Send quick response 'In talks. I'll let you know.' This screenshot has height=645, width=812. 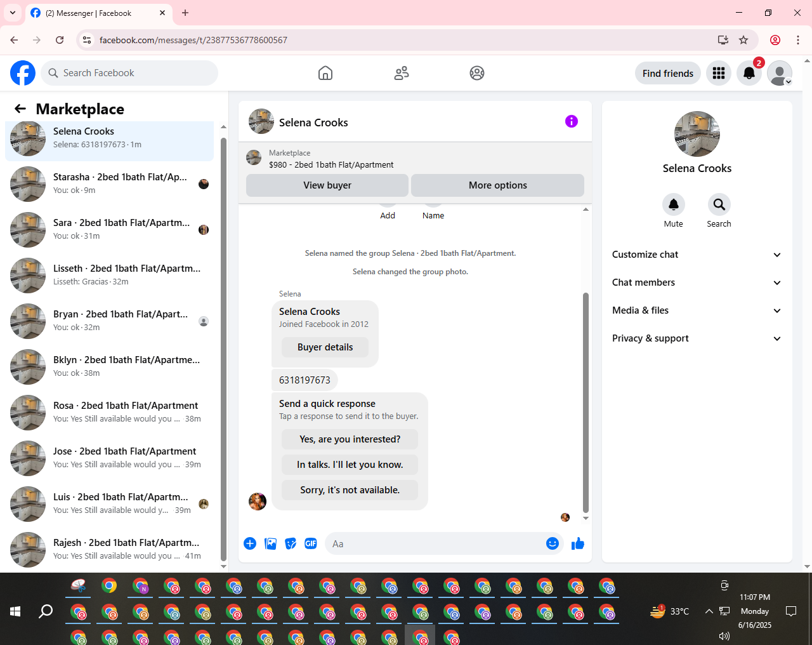(x=350, y=465)
